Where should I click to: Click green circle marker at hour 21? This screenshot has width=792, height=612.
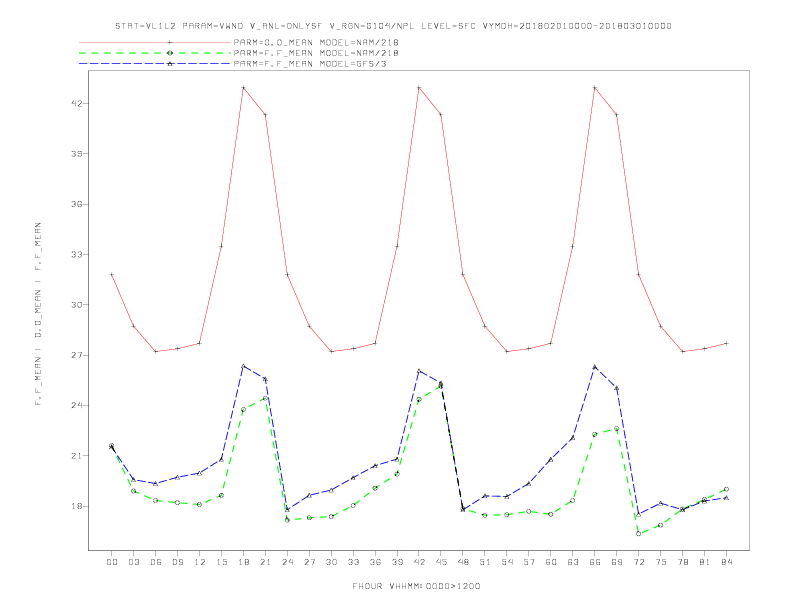pyautogui.click(x=265, y=398)
